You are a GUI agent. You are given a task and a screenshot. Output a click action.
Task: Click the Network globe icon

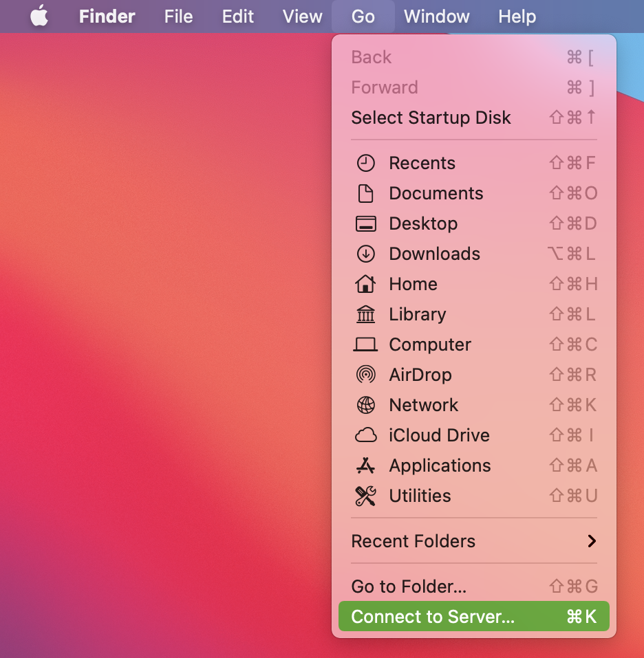[365, 405]
